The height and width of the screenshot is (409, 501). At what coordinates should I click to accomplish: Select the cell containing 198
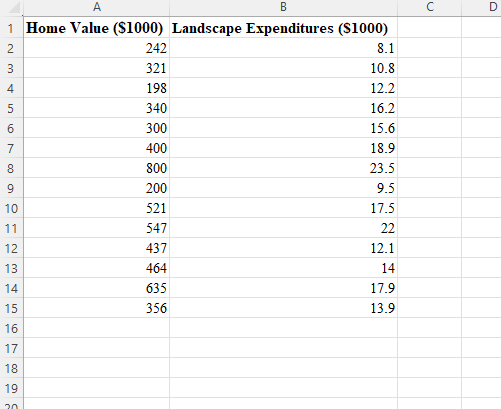(x=97, y=88)
